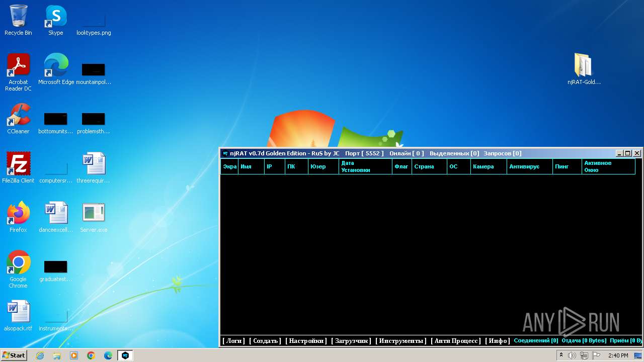Open Edge from the taskbar
The height and width of the screenshot is (362, 644).
pyautogui.click(x=108, y=355)
